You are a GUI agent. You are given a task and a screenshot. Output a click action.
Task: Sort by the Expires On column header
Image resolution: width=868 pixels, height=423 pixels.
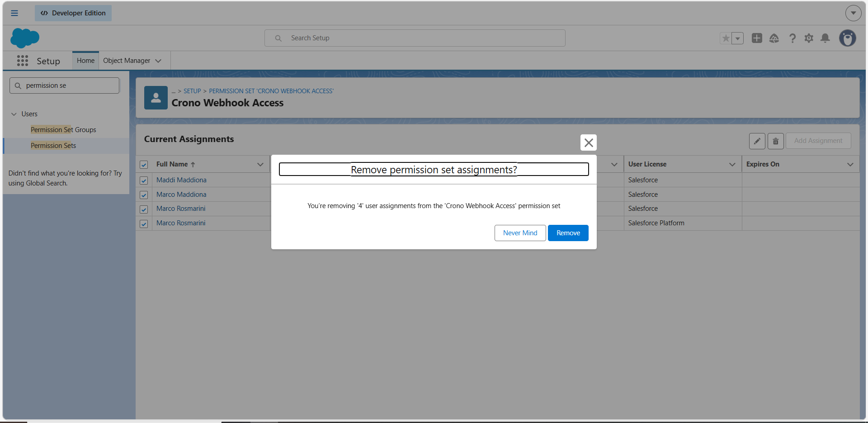point(763,164)
